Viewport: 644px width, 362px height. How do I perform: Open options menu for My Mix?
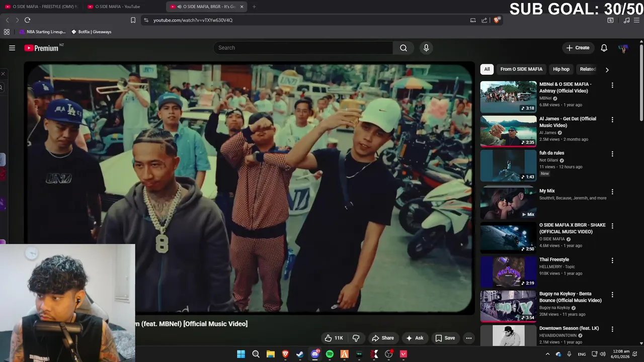[x=612, y=192]
